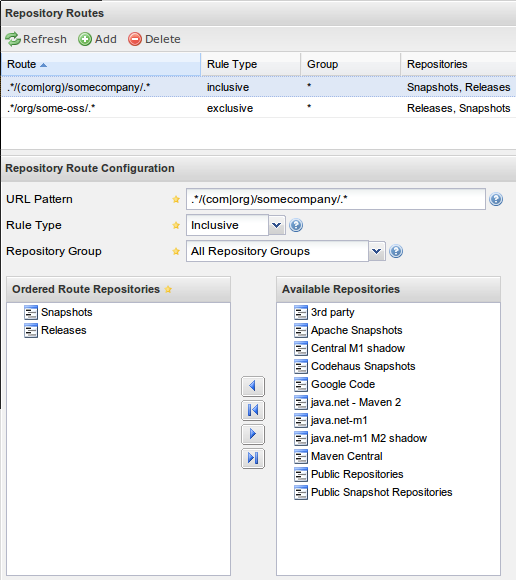Click the move-all-left arrow button
The width and height of the screenshot is (516, 580).
pyautogui.click(x=253, y=410)
